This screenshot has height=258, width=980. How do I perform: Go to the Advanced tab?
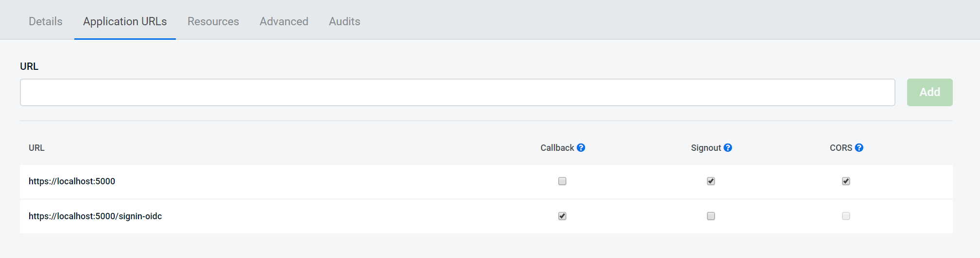tap(284, 21)
